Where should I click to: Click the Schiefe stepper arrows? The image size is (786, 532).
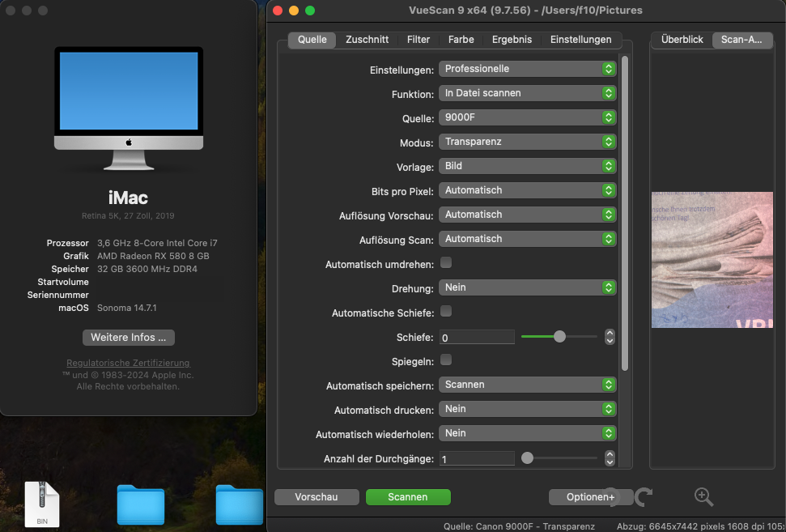(610, 337)
